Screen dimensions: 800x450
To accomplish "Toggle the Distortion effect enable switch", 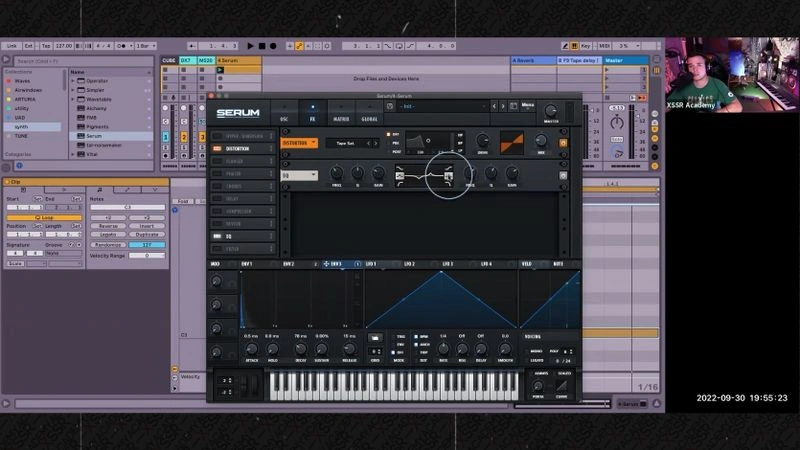I will point(217,148).
